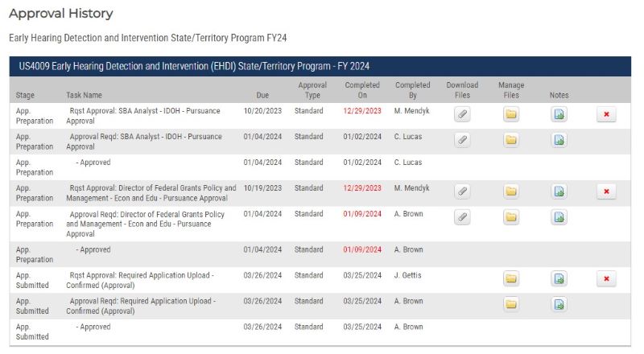Click paperclip for A. Brown Approval Reqd row
This screenshot has width=644, height=354.
[462, 217]
